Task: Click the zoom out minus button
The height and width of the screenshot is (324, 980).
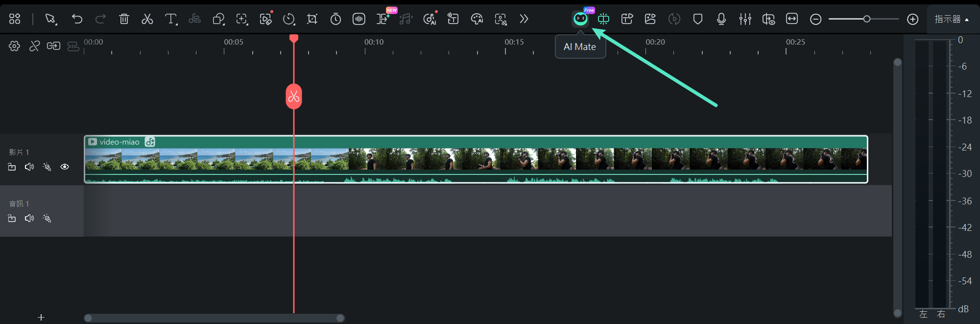Action: [815, 19]
